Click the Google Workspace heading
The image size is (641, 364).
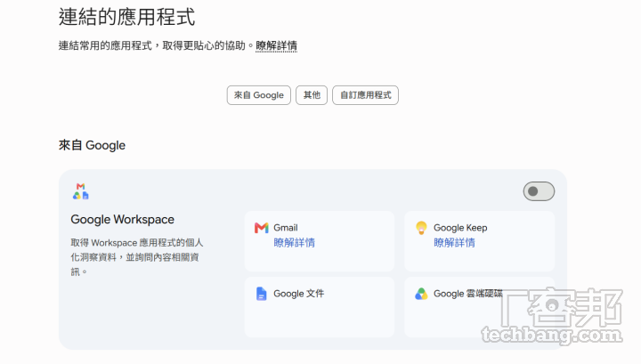click(x=122, y=220)
